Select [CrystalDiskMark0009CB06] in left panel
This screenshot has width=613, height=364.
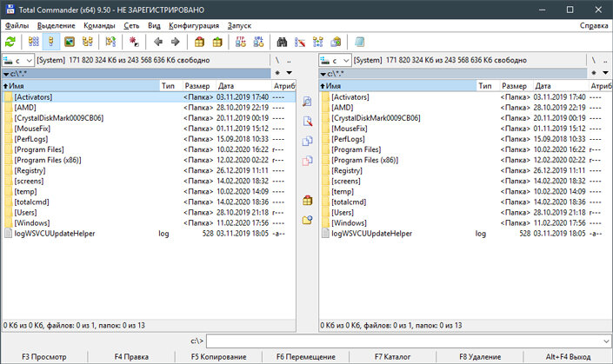pyautogui.click(x=149, y=118)
